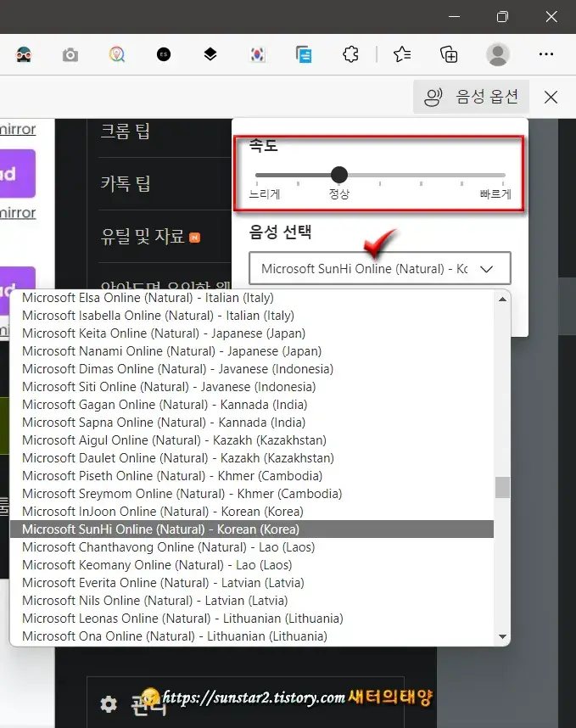
Task: Select Microsoft Nils Latvian voice
Action: [252, 601]
